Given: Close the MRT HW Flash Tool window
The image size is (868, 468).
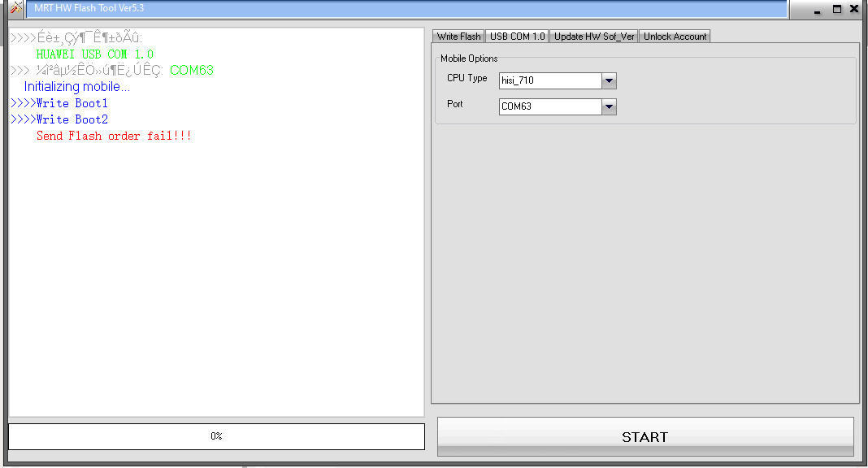Looking at the screenshot, I should click(854, 9).
